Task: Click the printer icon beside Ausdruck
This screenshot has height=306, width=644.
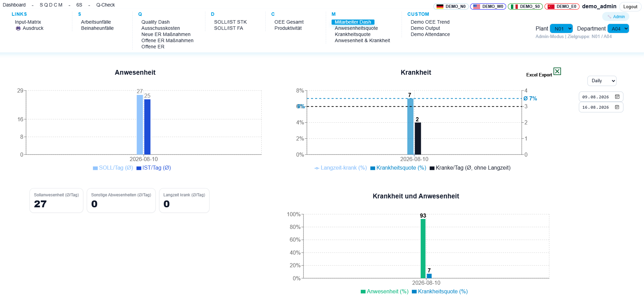Action: click(18, 28)
